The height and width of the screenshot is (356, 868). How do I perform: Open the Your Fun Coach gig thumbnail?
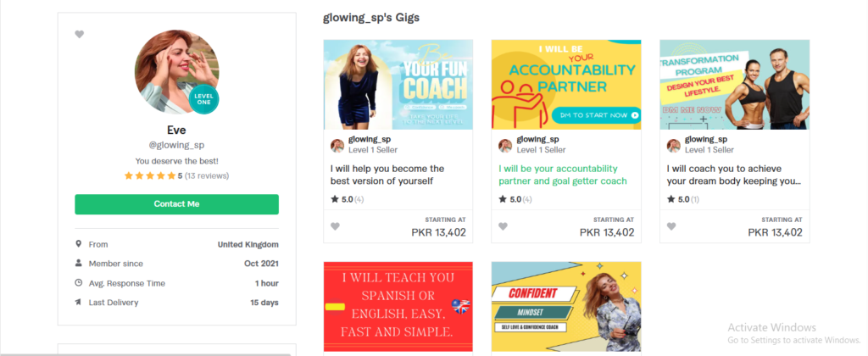tap(398, 85)
